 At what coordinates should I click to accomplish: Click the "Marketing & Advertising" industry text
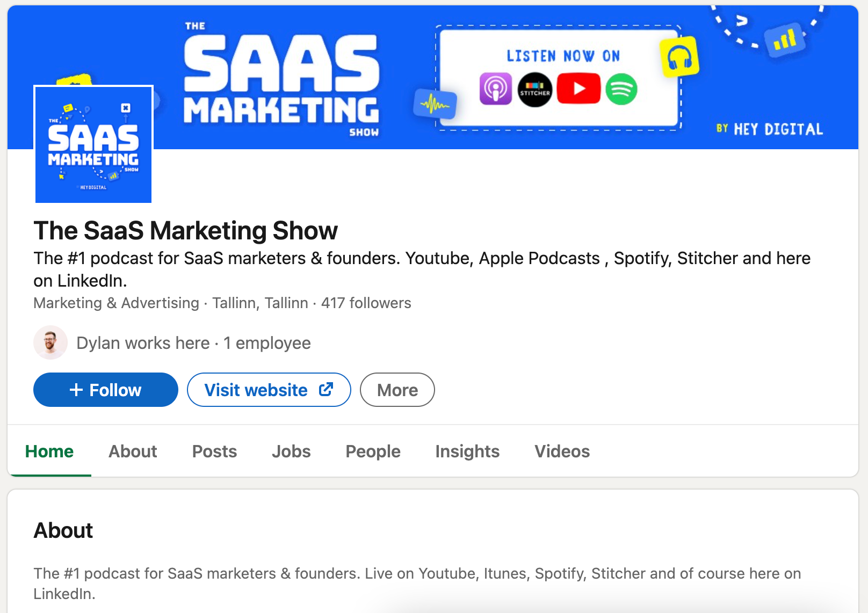point(117,303)
